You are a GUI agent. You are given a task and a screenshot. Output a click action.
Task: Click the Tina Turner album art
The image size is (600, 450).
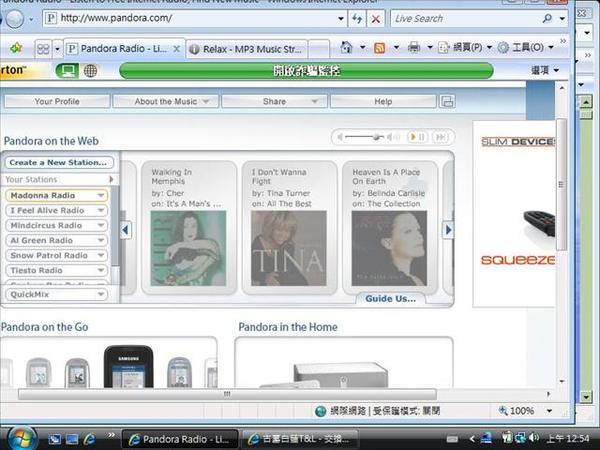(x=289, y=248)
